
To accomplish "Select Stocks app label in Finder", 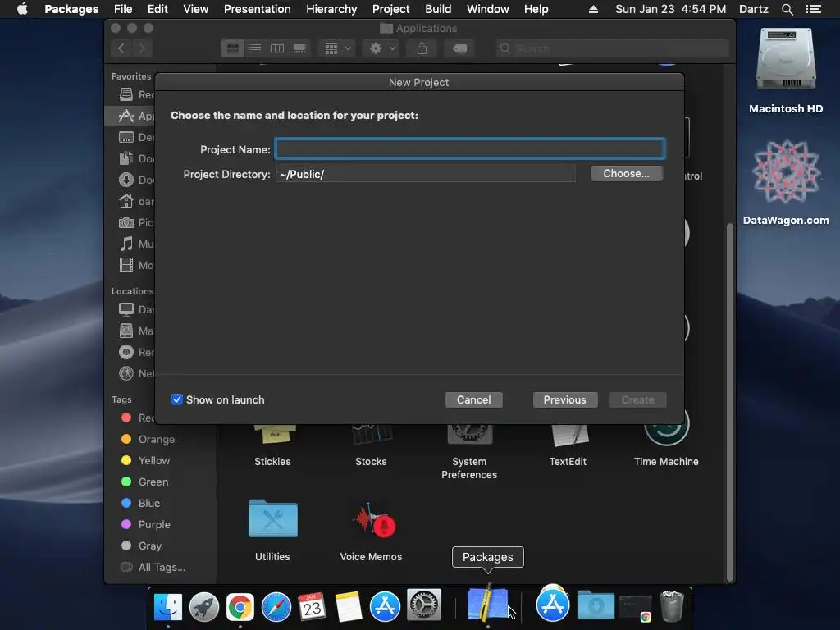I will 371,461.
